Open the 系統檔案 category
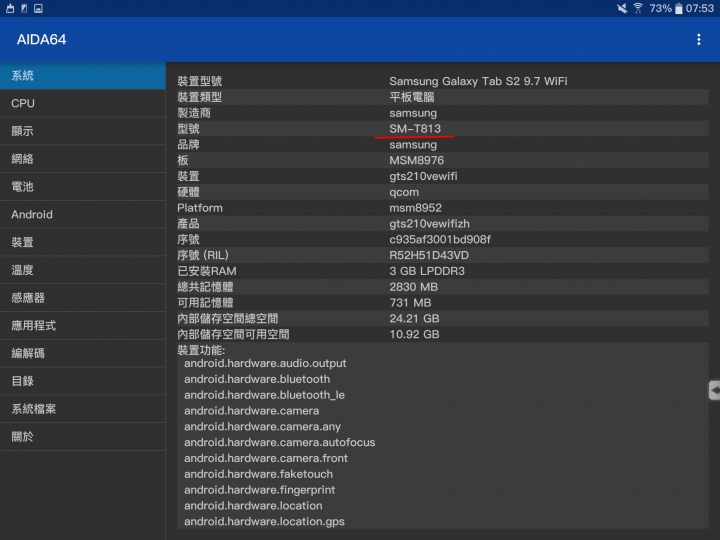Screen dimensions: 720x540 pyautogui.click(x=83, y=409)
